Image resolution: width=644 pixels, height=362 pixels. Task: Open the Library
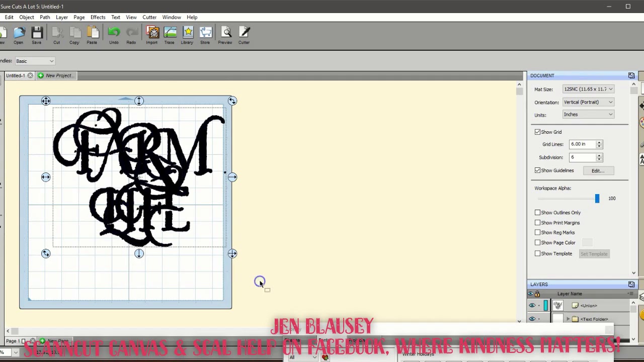click(x=187, y=36)
